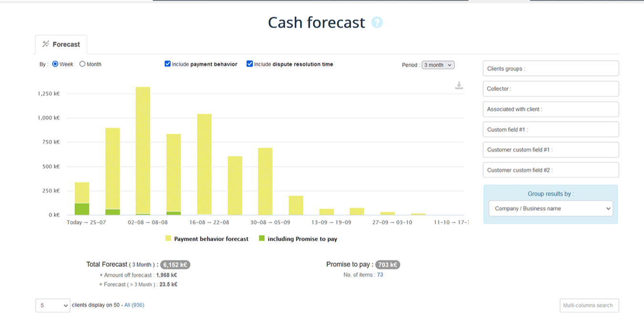Click the magic wand Forecast icon

pos(46,44)
